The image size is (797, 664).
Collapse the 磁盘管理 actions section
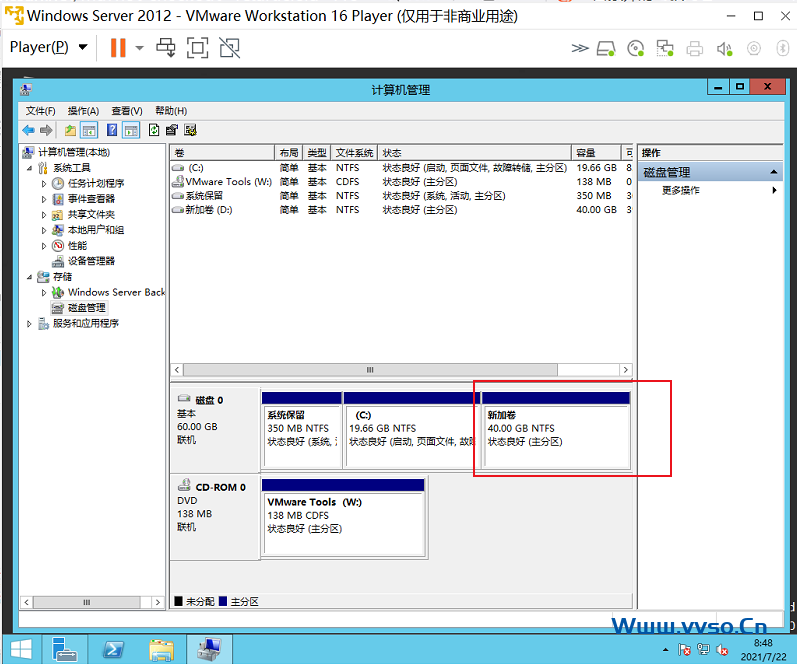(x=773, y=172)
